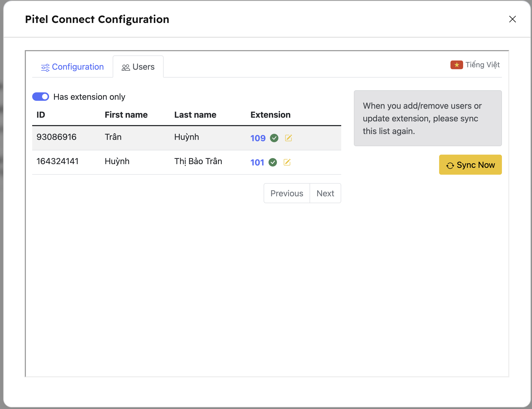Select the Users tab
This screenshot has height=409, width=532.
[138, 67]
